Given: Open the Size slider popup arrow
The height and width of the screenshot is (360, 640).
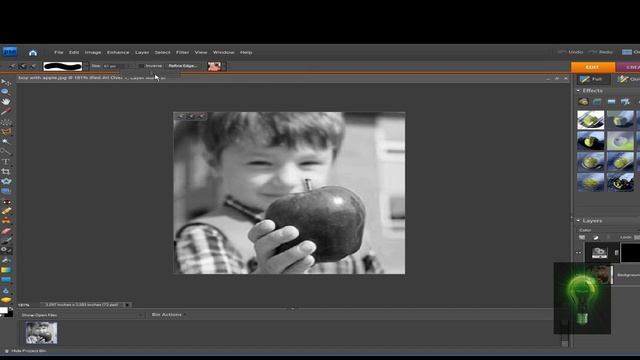Looking at the screenshot, I should coord(131,66).
